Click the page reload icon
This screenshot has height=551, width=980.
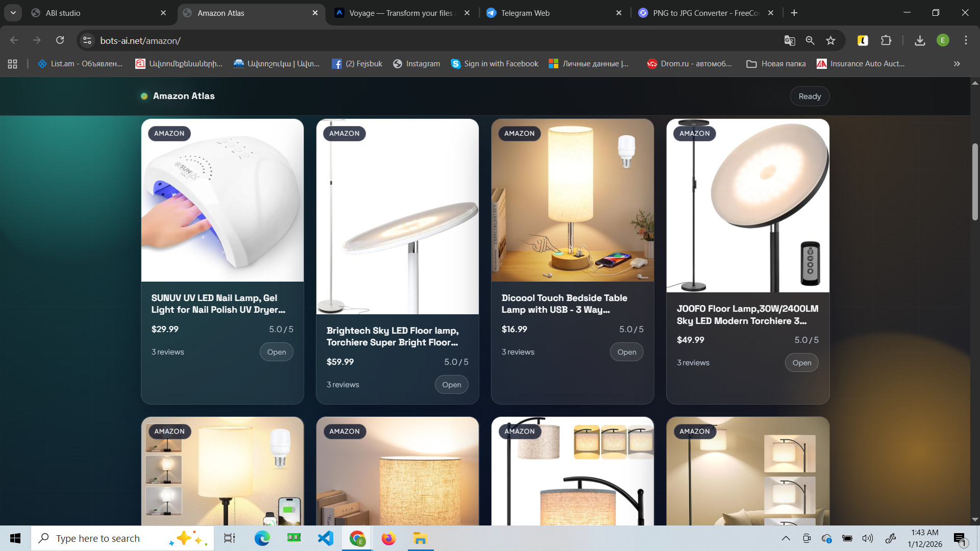[60, 40]
